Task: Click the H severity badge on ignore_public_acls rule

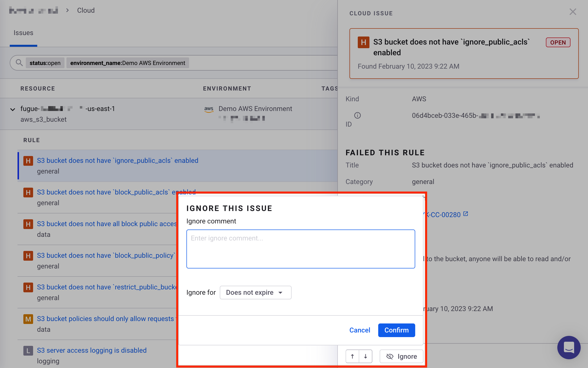Action: point(28,161)
